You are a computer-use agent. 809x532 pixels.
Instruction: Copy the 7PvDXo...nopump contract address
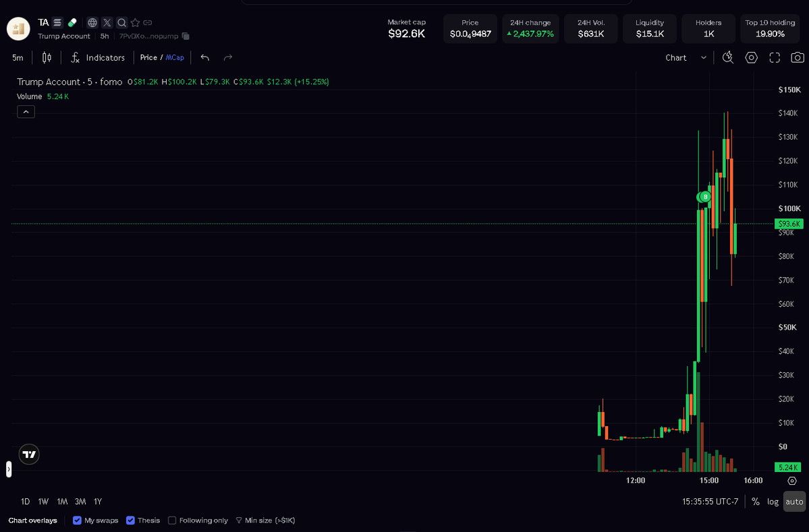click(186, 36)
